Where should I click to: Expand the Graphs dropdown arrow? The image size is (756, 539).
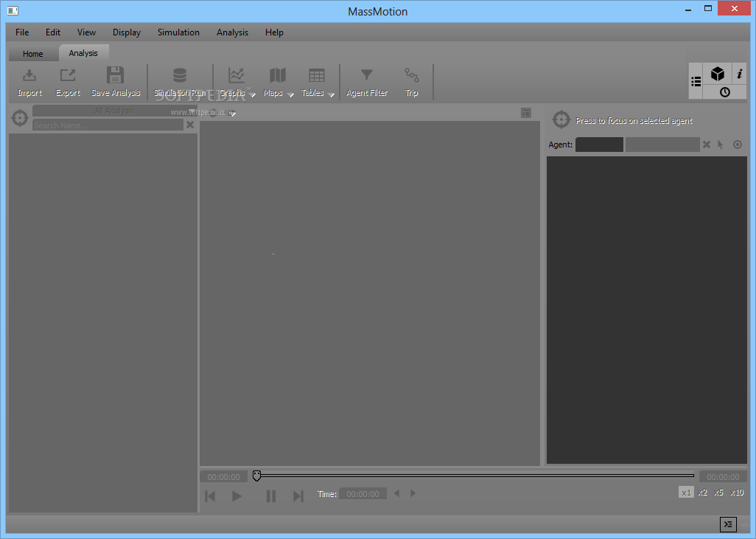[252, 94]
